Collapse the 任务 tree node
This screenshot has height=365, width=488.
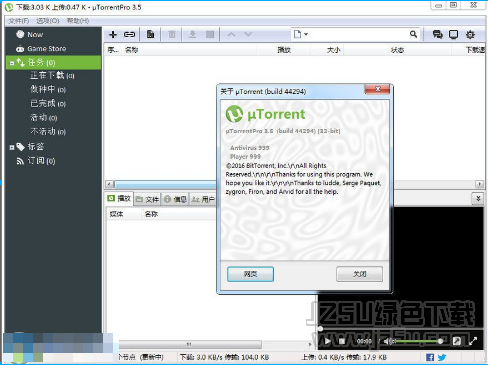12,63
